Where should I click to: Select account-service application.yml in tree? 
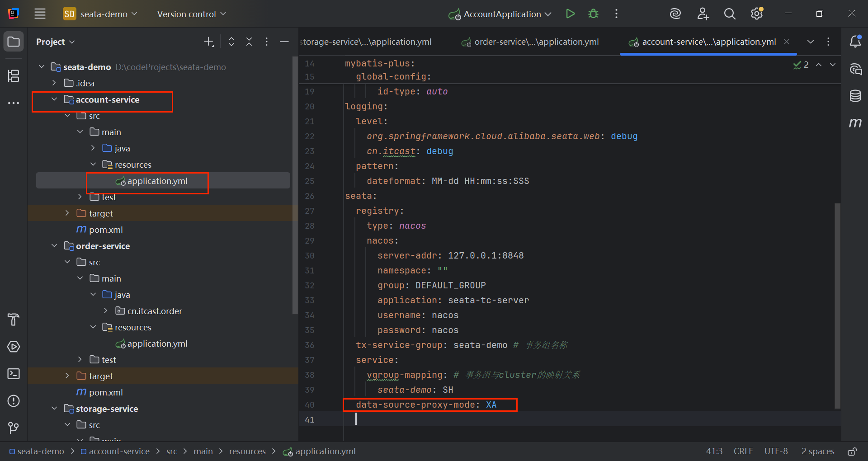pyautogui.click(x=157, y=181)
